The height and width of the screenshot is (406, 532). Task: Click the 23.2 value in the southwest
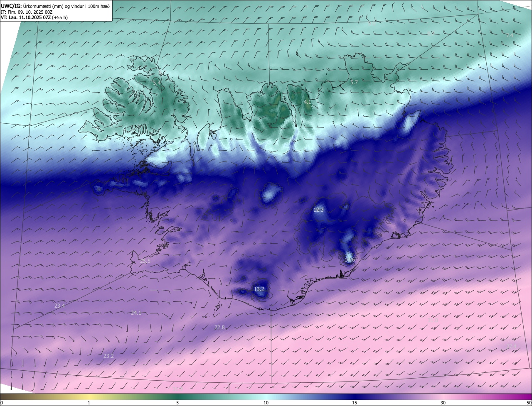pyautogui.click(x=108, y=356)
